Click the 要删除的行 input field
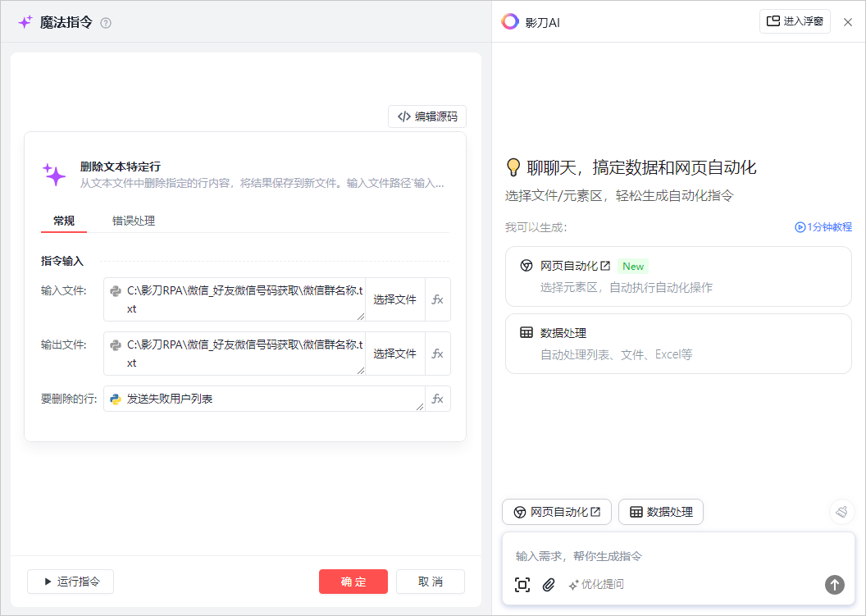This screenshot has width=866, height=616. pyautogui.click(x=264, y=399)
